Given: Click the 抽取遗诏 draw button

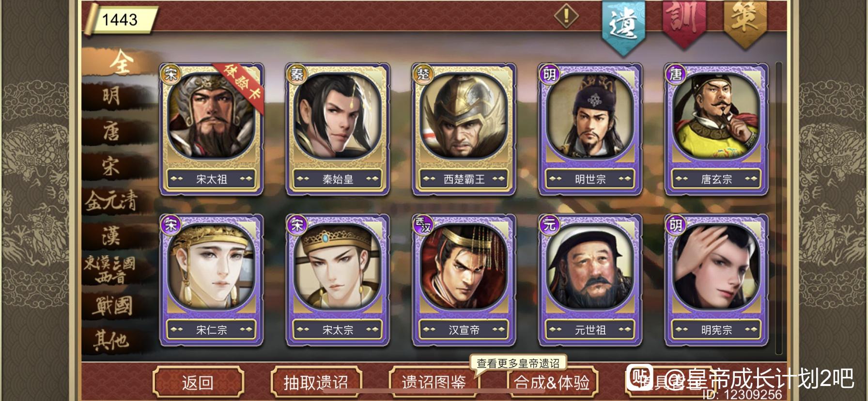Looking at the screenshot, I should coord(315,383).
